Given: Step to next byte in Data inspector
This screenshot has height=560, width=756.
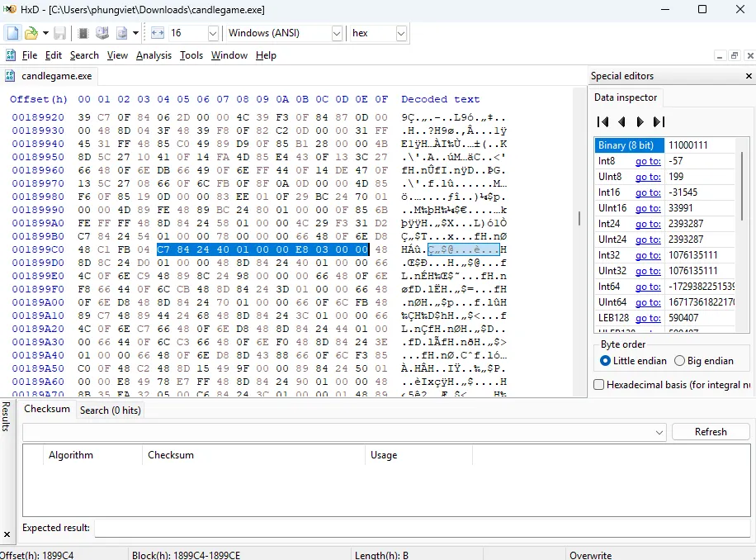Looking at the screenshot, I should (x=640, y=121).
